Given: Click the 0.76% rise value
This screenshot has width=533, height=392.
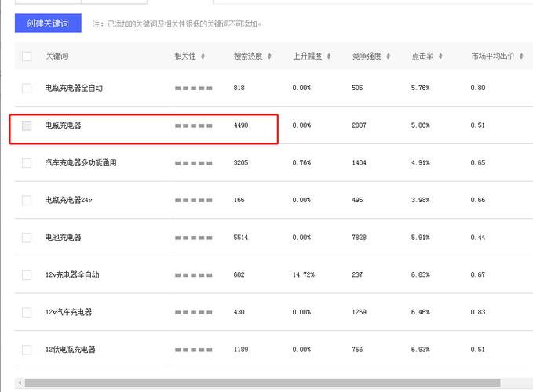Looking at the screenshot, I should 302,162.
